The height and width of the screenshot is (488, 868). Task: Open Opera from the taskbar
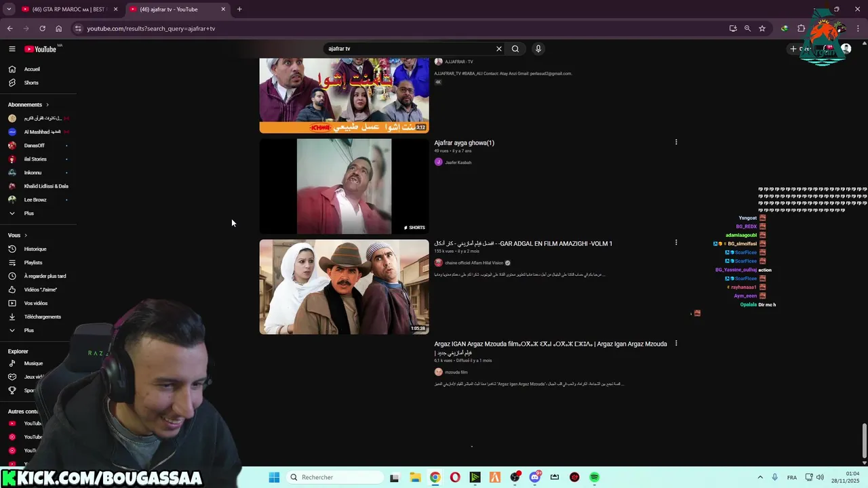point(455,477)
